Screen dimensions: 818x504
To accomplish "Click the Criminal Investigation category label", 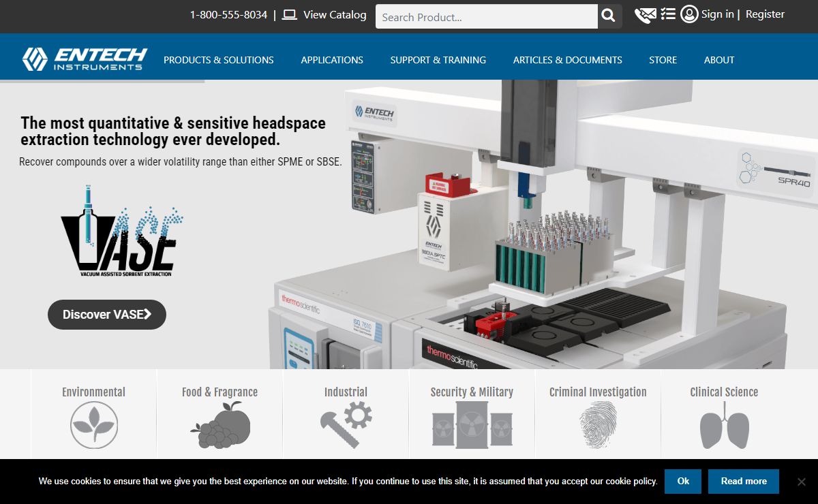I will pyautogui.click(x=598, y=392).
